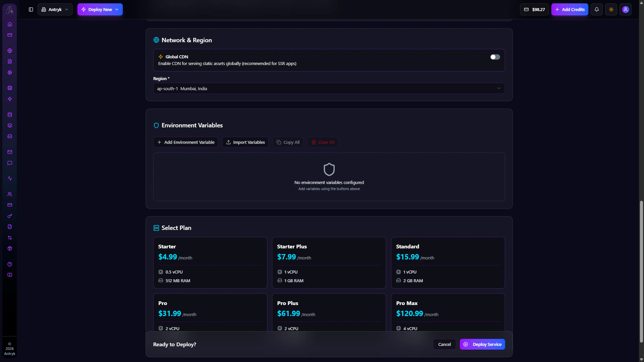Open the gear with play icon in the sidebar
The width and height of the screenshot is (644, 362).
point(10,72)
